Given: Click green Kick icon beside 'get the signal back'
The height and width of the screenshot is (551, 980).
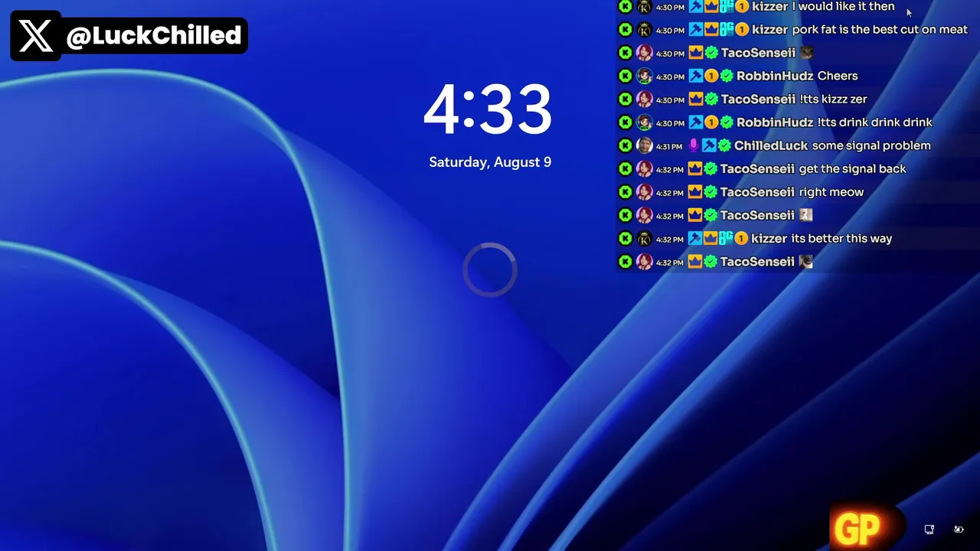Looking at the screenshot, I should click(x=626, y=168).
